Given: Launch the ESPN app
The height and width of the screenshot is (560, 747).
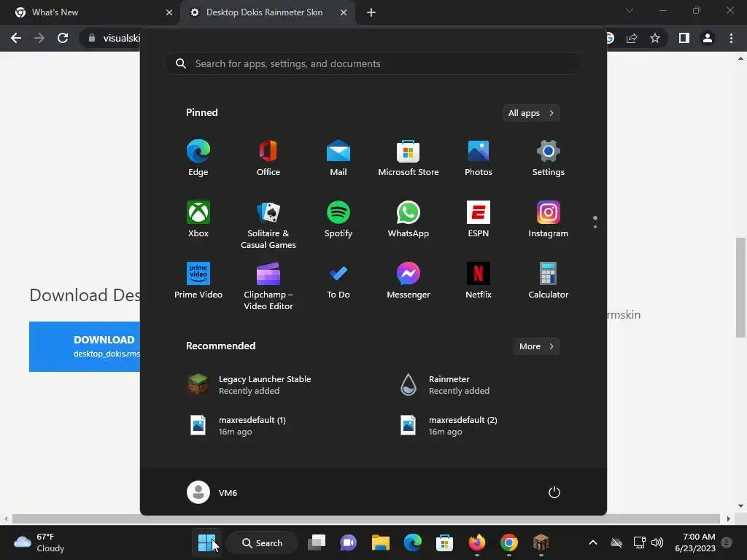Looking at the screenshot, I should click(479, 219).
